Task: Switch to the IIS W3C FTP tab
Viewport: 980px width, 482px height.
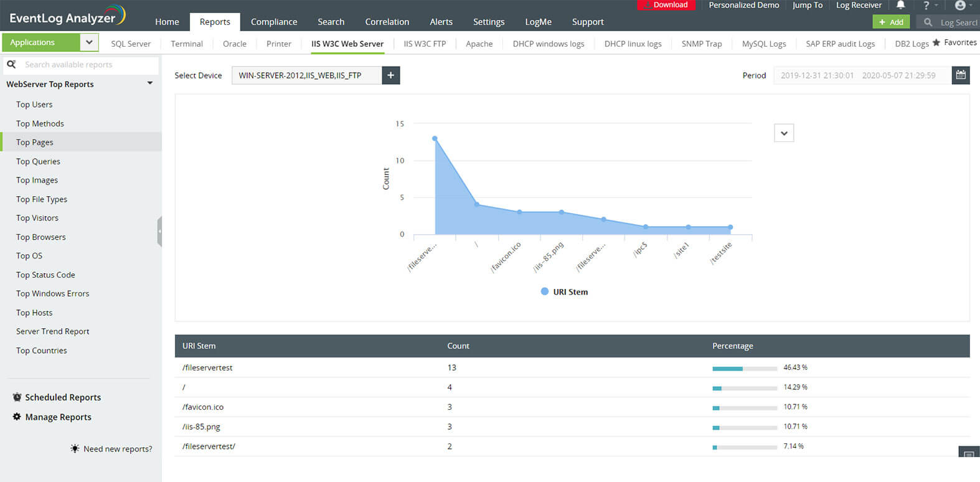Action: (425, 44)
